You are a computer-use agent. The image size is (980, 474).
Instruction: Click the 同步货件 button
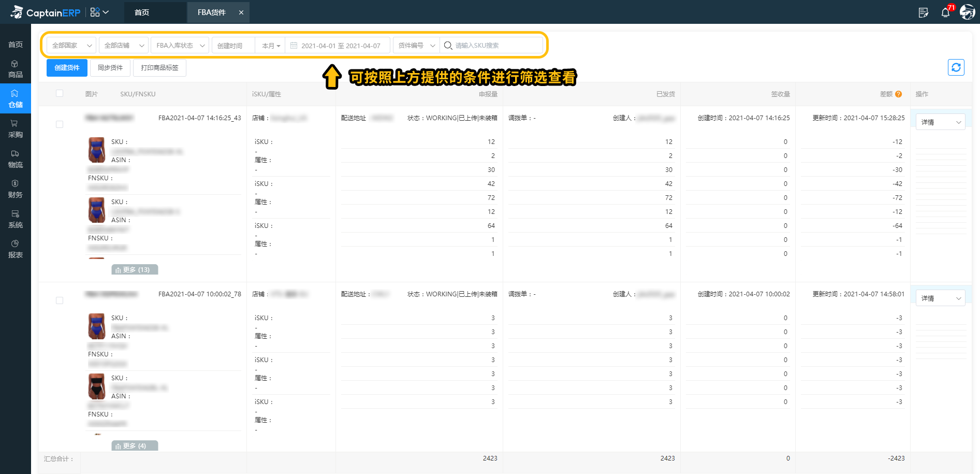pos(110,68)
